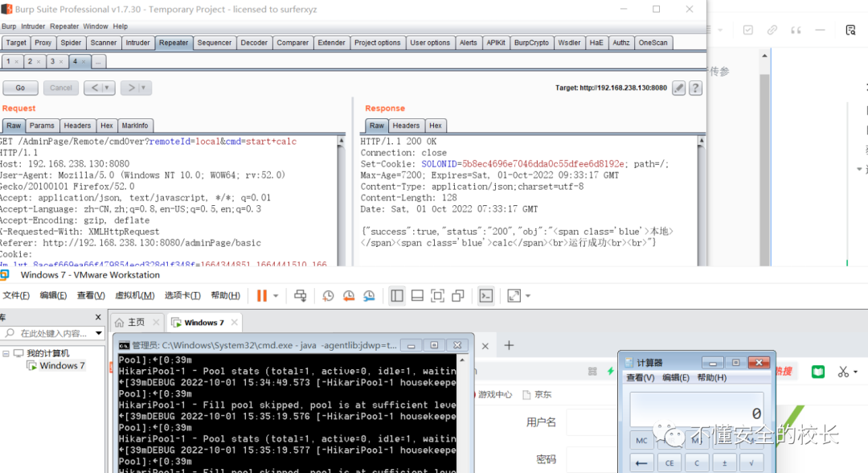Go to next request with forward arrow
868x473 pixels.
click(131, 88)
